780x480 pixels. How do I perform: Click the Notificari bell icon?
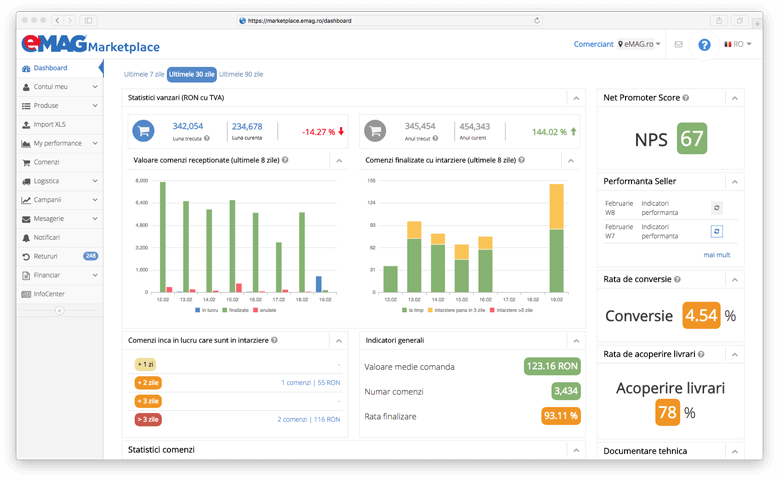26,238
